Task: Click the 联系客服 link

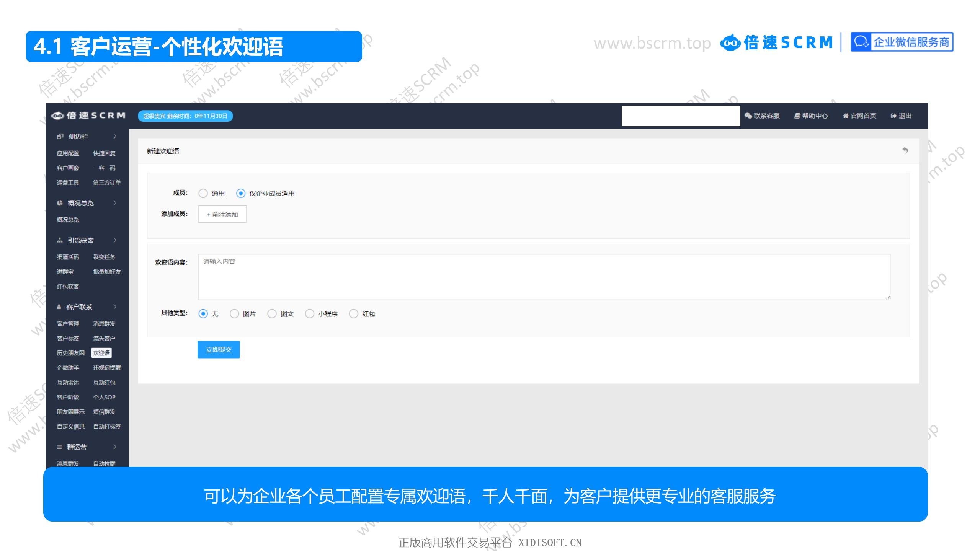Action: click(762, 116)
